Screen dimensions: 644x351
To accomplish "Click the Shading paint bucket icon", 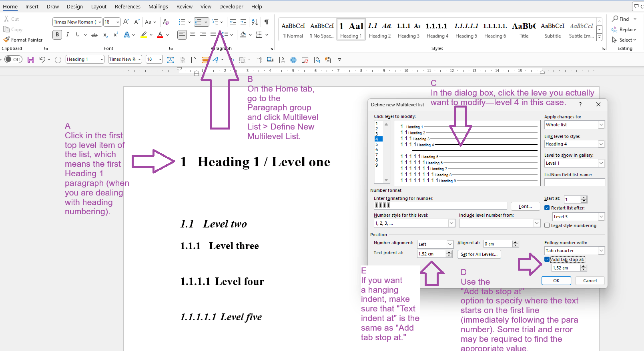I will click(x=243, y=35).
